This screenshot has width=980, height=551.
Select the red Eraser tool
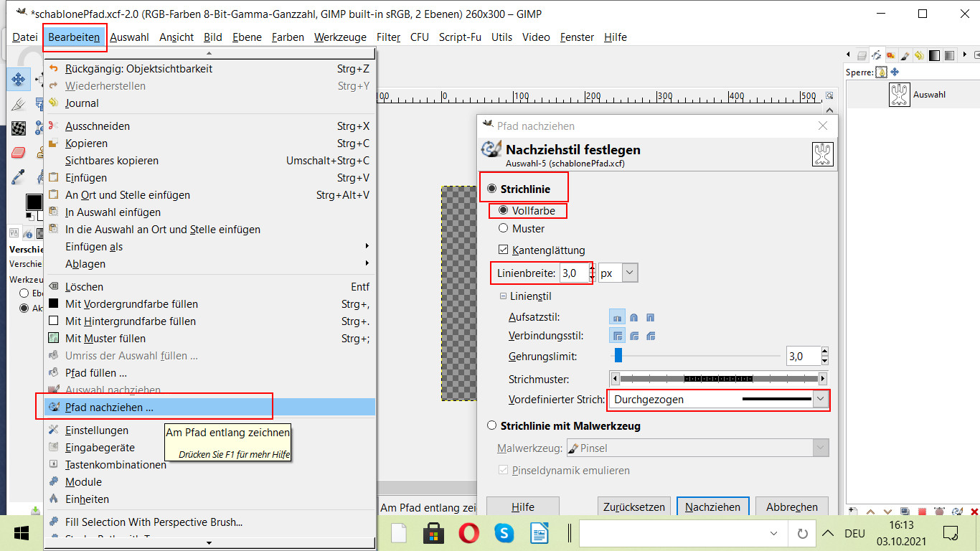pyautogui.click(x=19, y=152)
